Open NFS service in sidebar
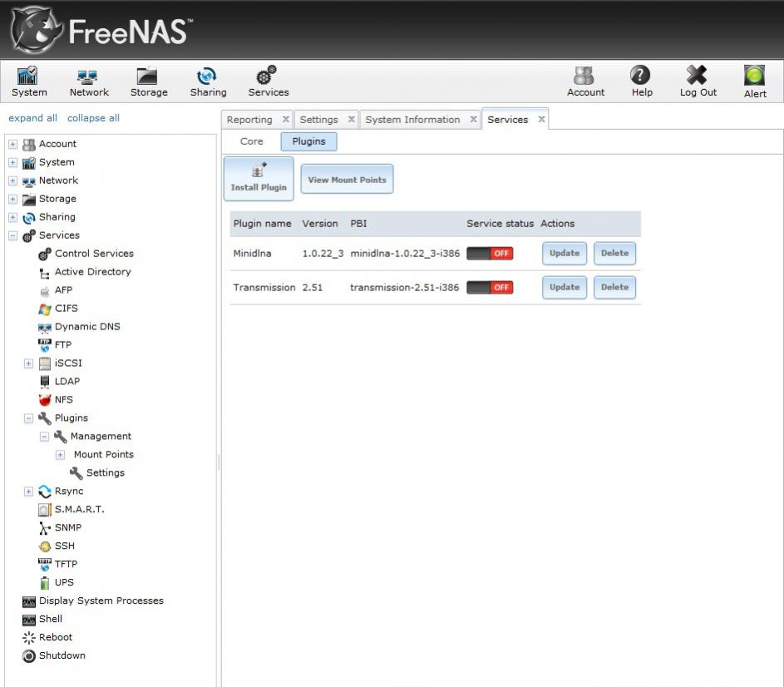 pos(56,400)
